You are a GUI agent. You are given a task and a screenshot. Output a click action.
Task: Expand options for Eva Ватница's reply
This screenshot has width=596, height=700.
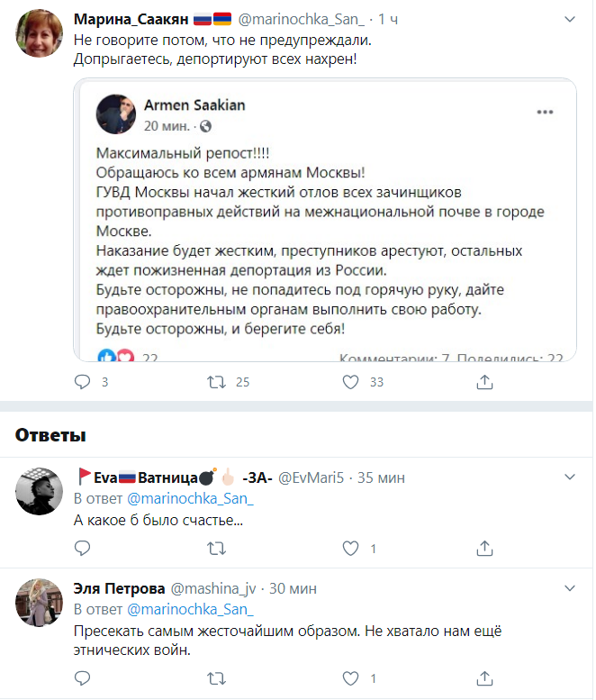(569, 477)
